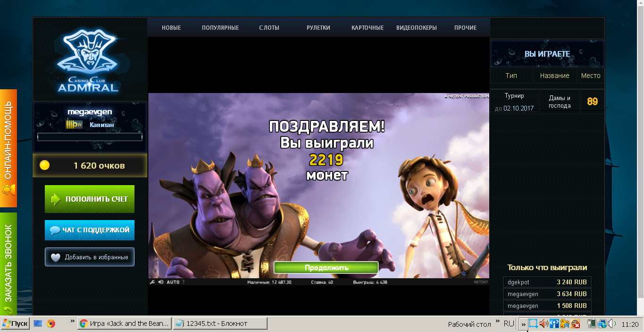This screenshot has width=644, height=332.
Task: Open the СЛОТЫ tab
Action: coord(269,28)
